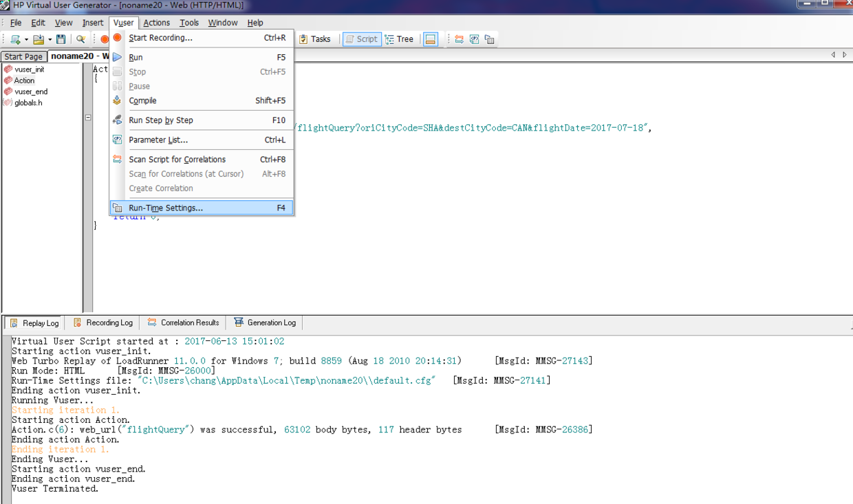Select Action in the script tree
The height and width of the screenshot is (504, 853).
(25, 80)
